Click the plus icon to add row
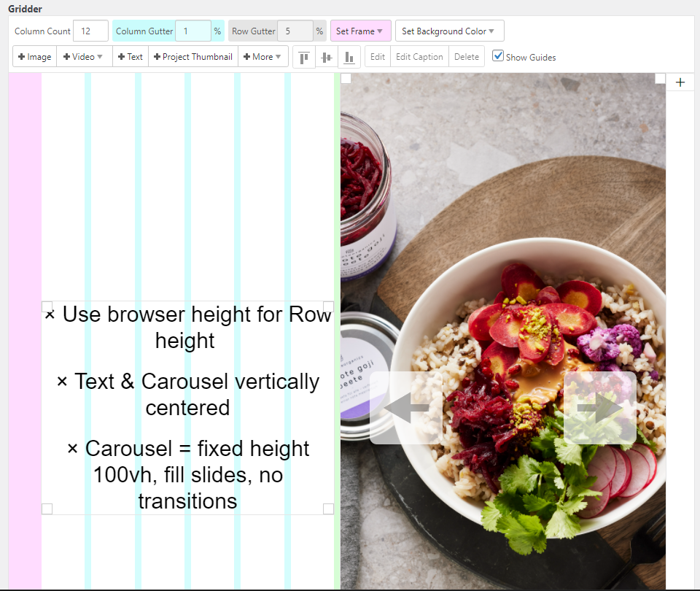 pyautogui.click(x=680, y=82)
